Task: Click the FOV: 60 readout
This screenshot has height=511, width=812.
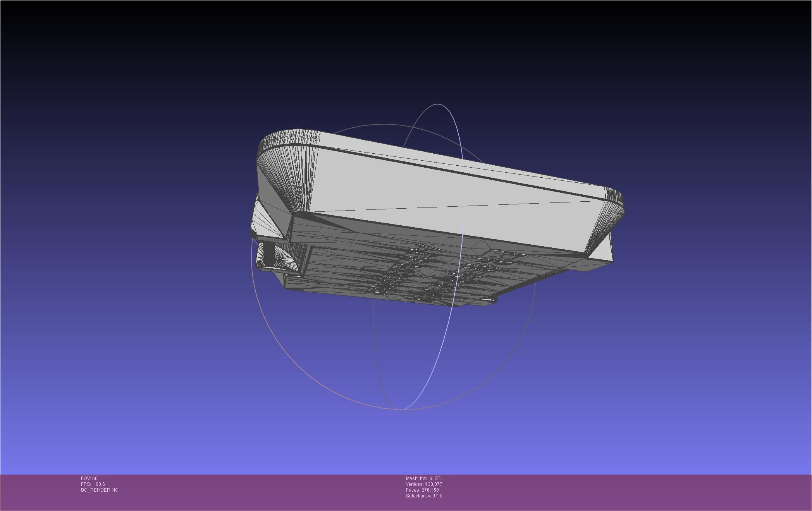Action: tap(89, 478)
